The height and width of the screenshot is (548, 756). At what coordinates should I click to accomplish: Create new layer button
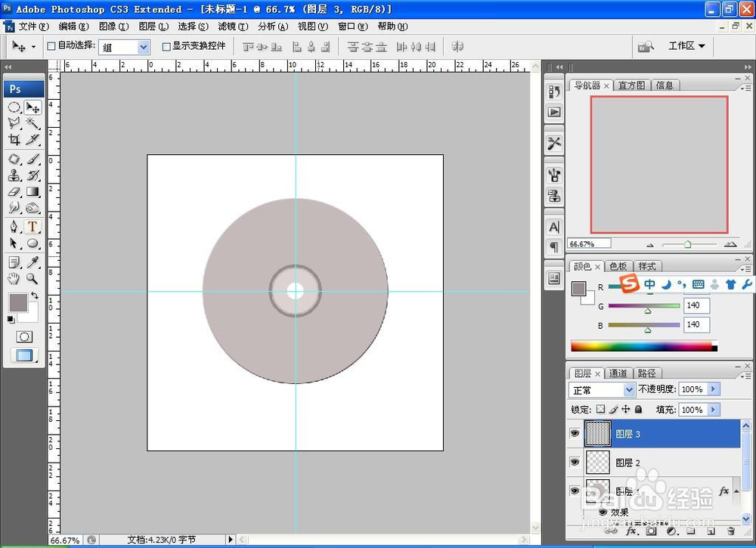tap(711, 531)
